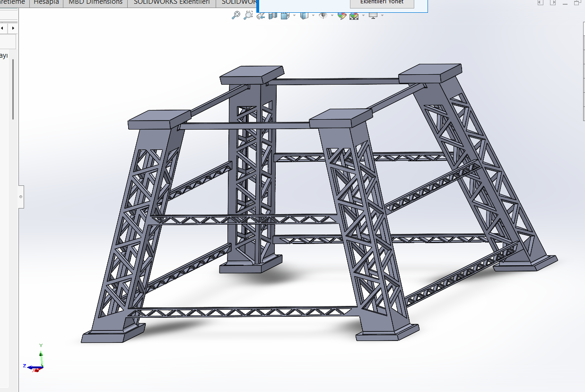
Task: Click the Apply Scene icon
Action: click(354, 16)
